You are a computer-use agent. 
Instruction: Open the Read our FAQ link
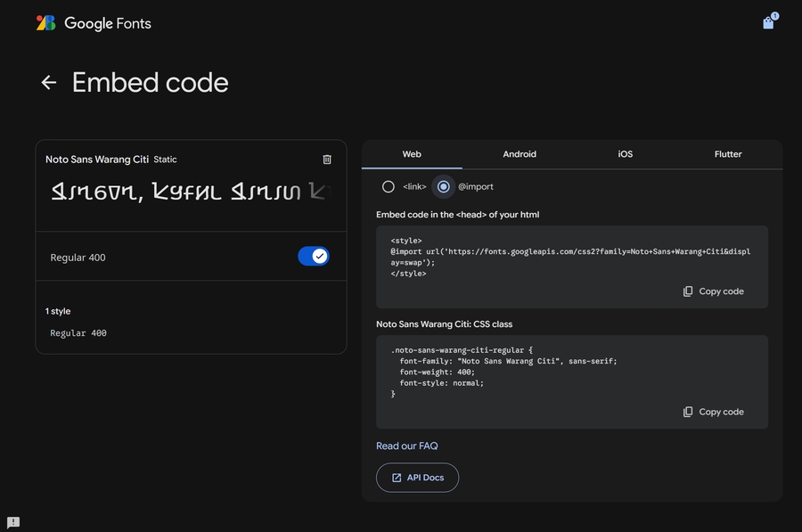tap(407, 446)
